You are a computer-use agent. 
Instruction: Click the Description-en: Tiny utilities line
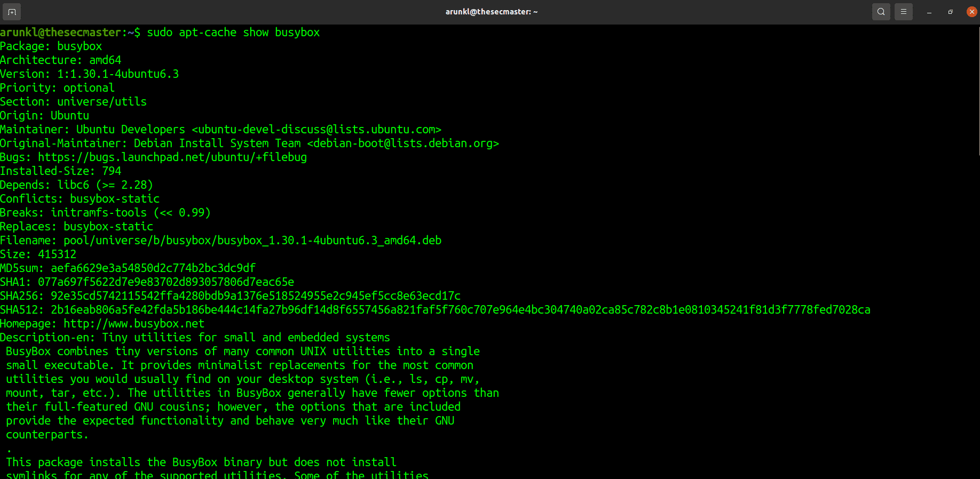click(x=195, y=338)
